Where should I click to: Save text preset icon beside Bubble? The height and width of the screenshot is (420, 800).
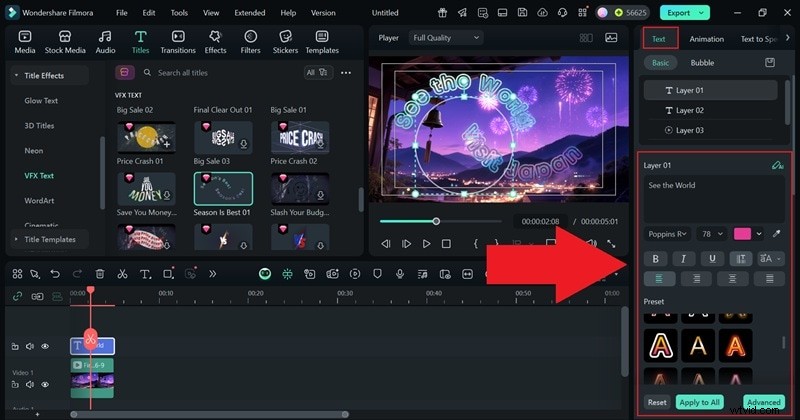pyautogui.click(x=770, y=62)
